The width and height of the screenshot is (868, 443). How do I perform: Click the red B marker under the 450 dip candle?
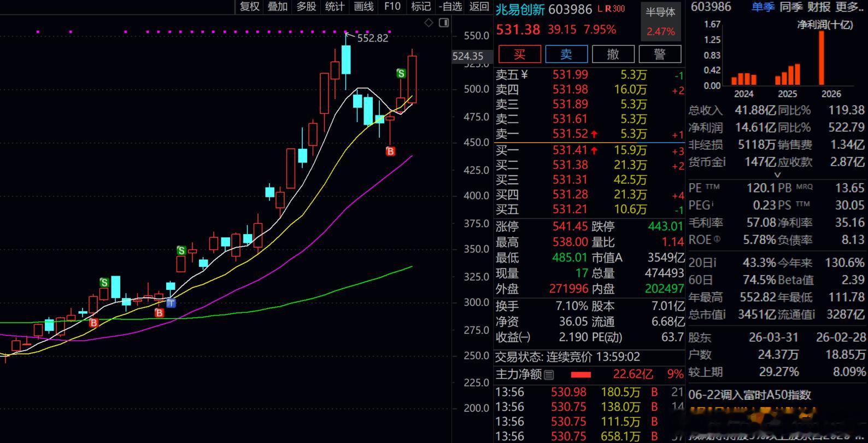pos(390,151)
